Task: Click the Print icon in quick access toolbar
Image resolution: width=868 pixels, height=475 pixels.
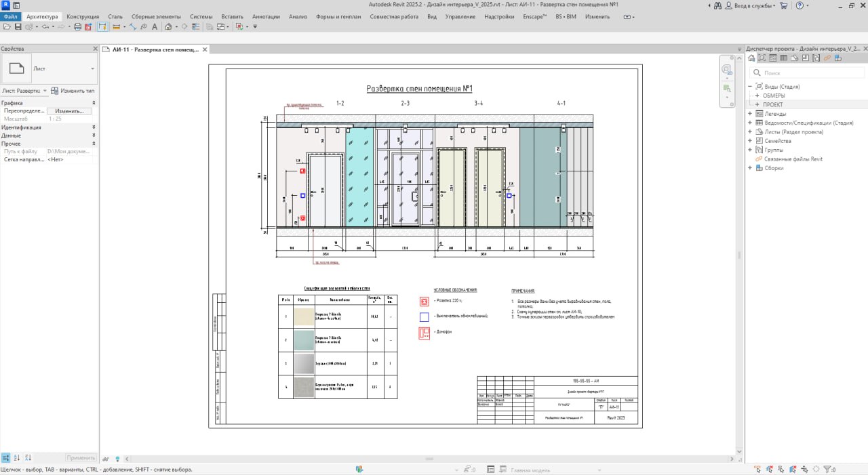Action: [77, 27]
